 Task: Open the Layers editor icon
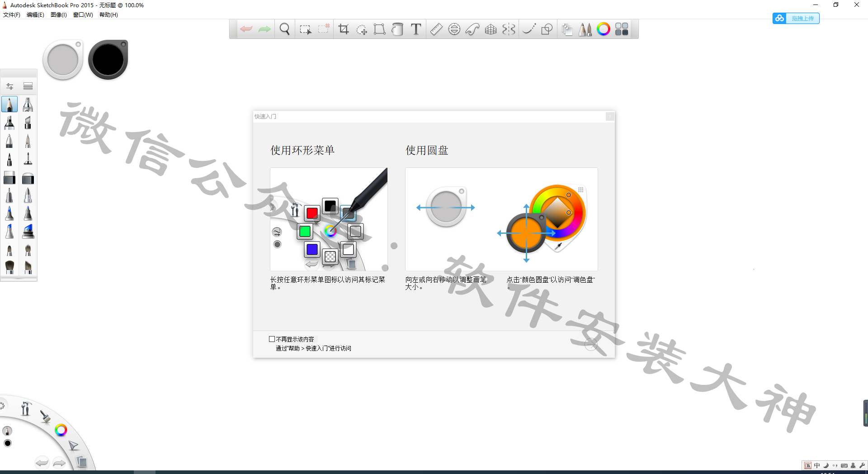coord(567,29)
